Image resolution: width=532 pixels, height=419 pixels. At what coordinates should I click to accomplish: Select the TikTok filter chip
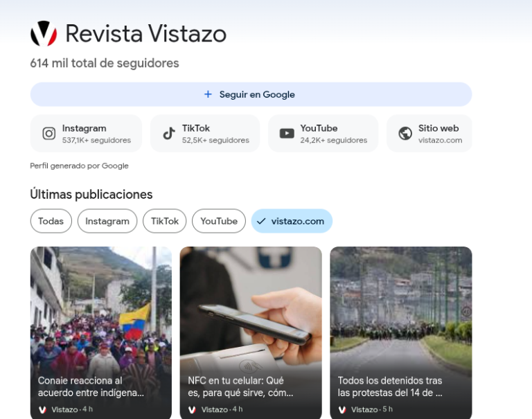click(165, 221)
